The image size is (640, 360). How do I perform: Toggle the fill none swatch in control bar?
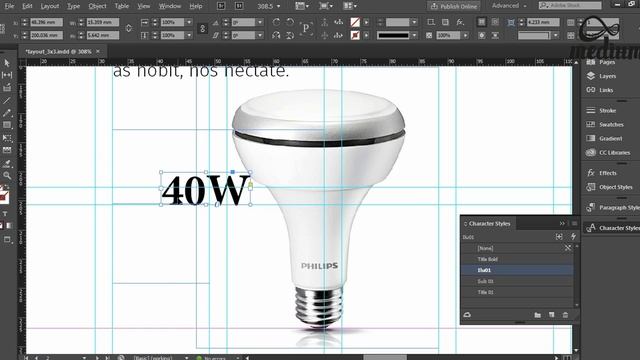tap(355, 22)
